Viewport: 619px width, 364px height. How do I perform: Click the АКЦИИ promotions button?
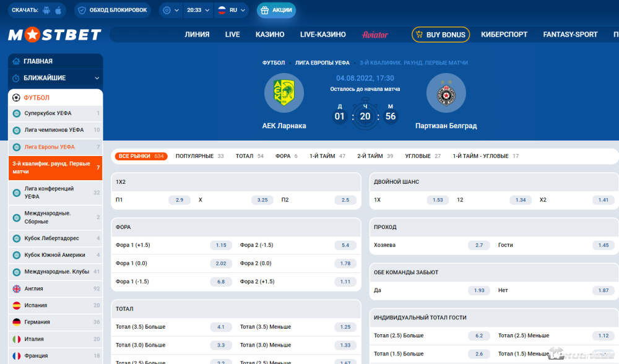coord(276,11)
